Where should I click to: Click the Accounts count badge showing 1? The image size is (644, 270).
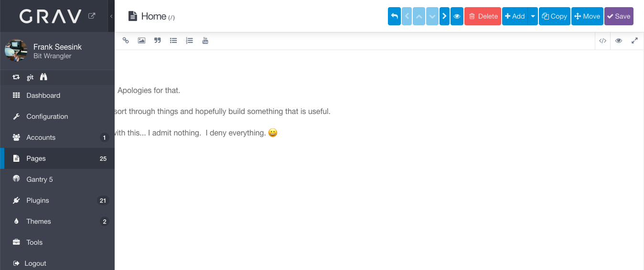point(105,138)
